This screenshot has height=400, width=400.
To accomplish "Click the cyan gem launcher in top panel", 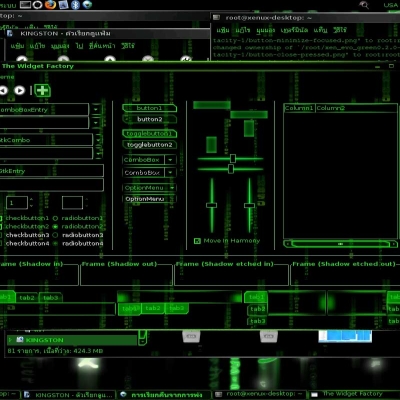I will [87, 5].
